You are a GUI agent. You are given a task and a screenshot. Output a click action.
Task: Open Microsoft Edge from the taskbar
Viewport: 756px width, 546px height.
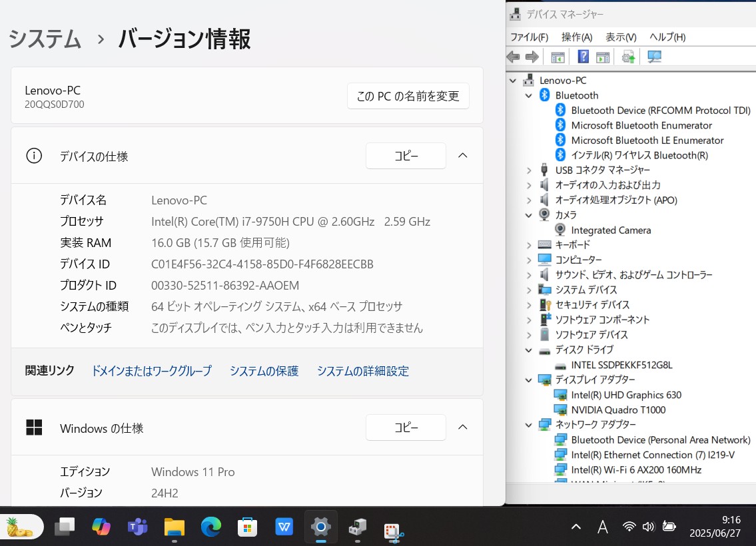[210, 527]
